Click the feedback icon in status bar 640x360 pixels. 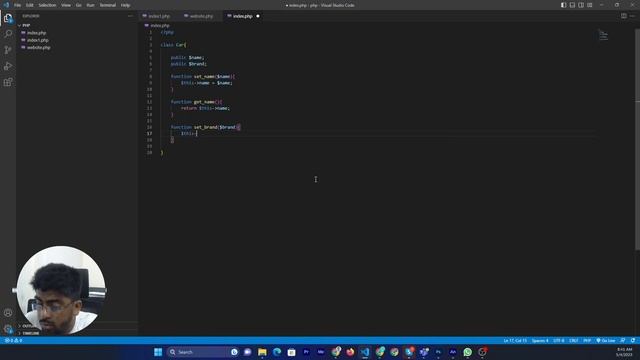[623, 340]
